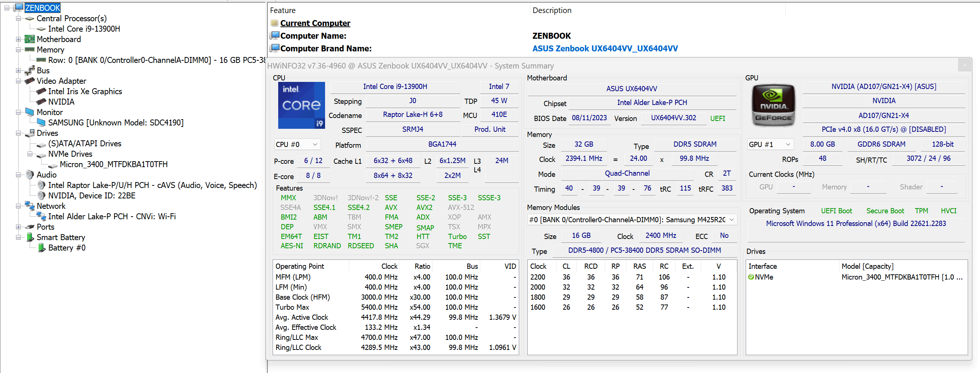Click the Monitor category icon

[30, 112]
